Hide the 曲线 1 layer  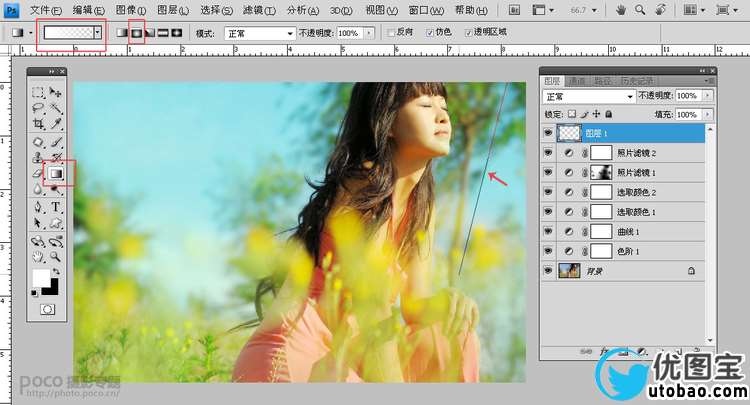tap(548, 231)
